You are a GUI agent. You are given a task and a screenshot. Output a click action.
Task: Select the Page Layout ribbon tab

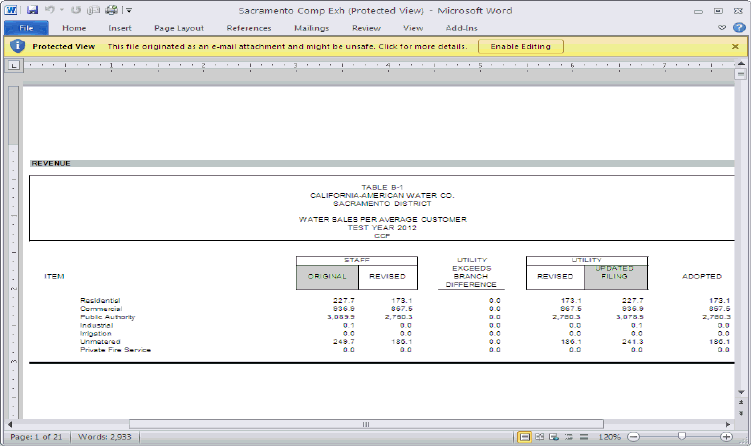click(180, 28)
